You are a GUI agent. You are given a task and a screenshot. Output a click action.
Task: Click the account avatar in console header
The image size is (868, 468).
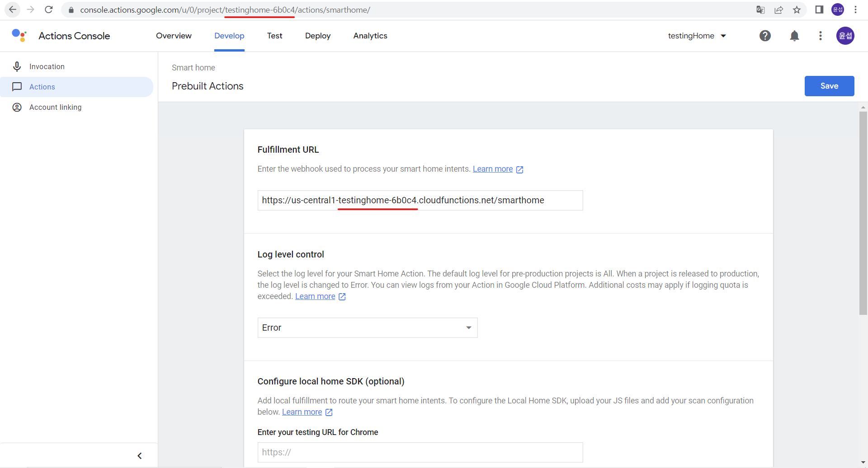click(x=845, y=36)
